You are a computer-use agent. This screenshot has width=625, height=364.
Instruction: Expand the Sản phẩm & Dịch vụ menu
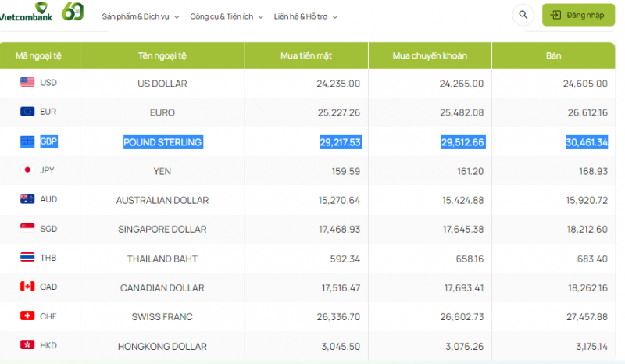[141, 16]
